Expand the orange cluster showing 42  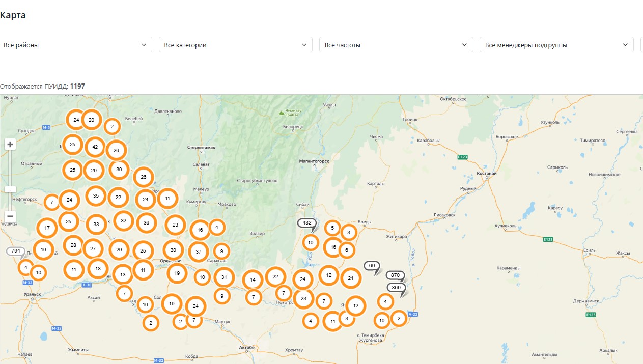pyautogui.click(x=95, y=147)
